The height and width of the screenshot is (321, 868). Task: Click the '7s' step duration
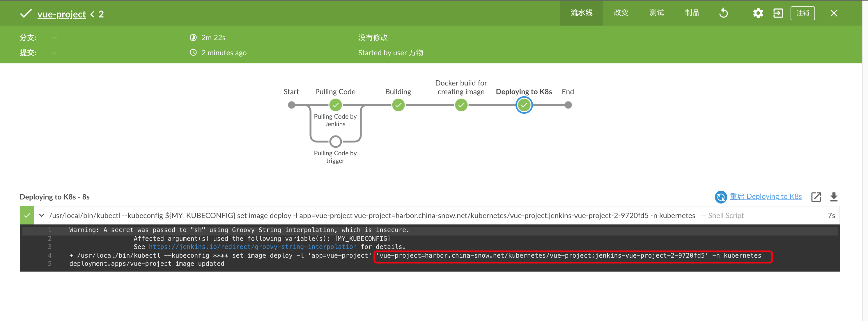point(831,216)
